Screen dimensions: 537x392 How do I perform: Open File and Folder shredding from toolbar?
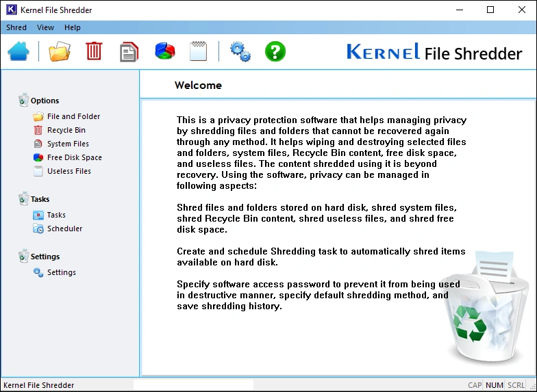pos(60,51)
